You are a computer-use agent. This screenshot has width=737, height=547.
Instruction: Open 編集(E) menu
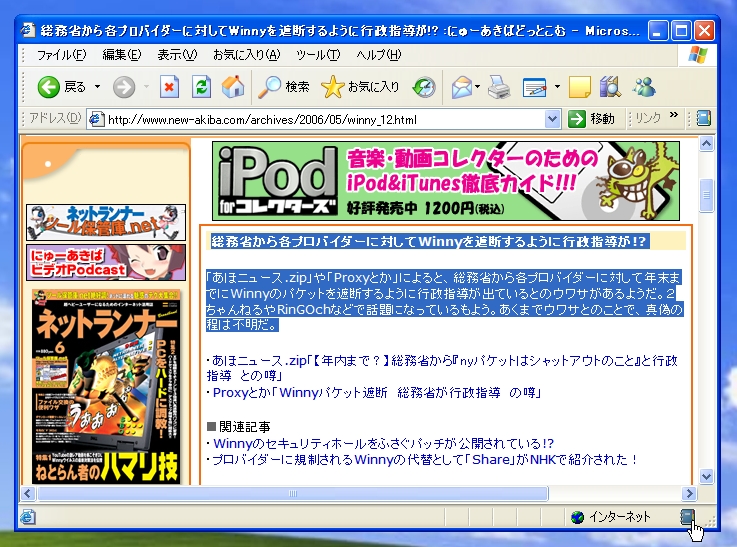coord(122,55)
